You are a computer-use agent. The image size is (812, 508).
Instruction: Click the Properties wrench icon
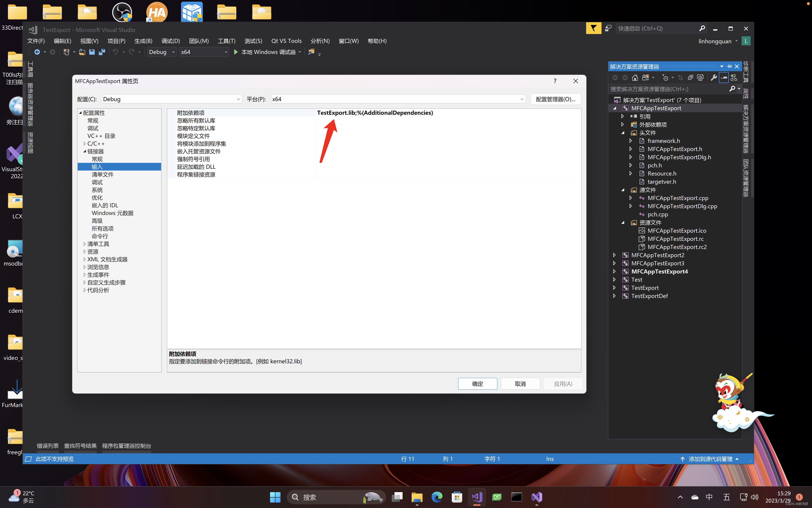tap(714, 78)
